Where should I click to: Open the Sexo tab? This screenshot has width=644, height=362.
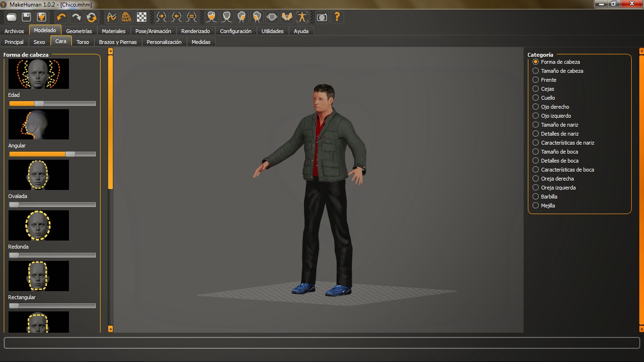(x=39, y=42)
